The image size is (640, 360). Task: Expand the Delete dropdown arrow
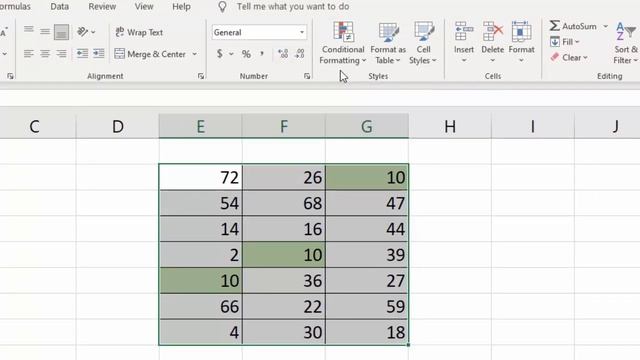[x=493, y=60]
